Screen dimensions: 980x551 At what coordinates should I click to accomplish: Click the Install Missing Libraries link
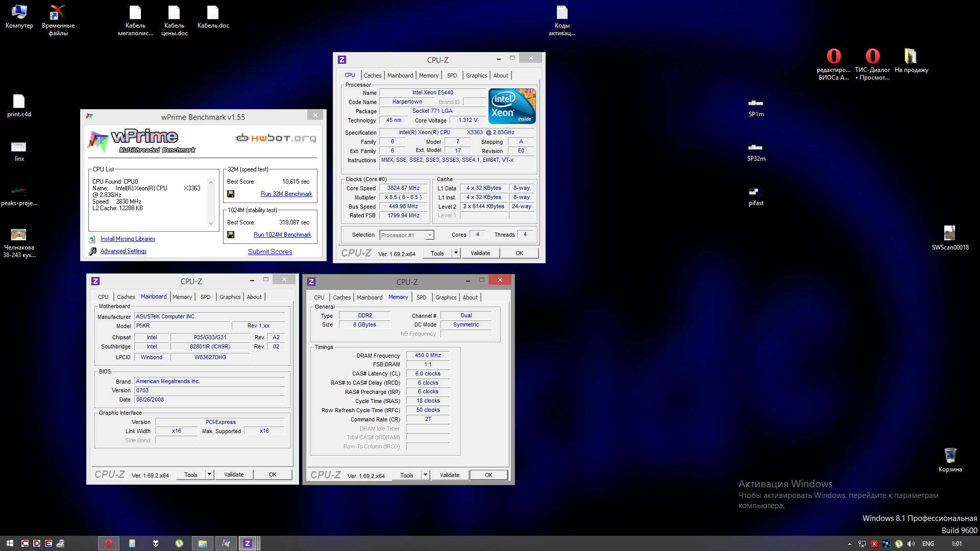128,239
